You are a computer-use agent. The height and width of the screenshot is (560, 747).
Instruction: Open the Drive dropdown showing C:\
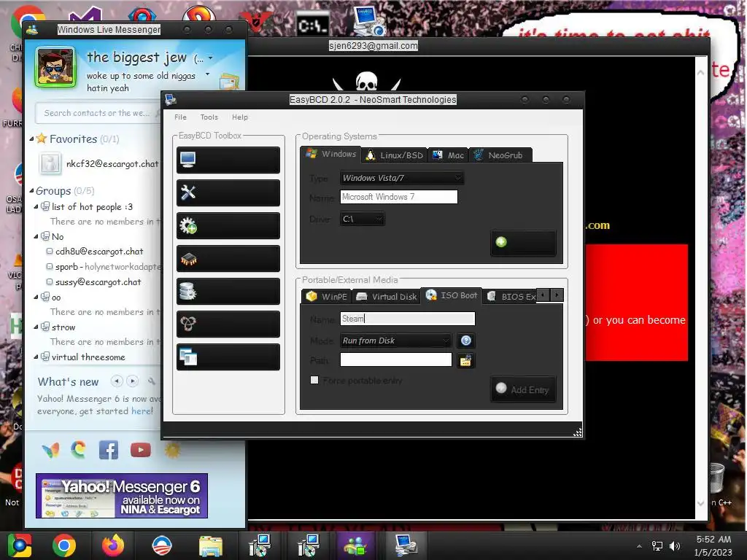(x=362, y=219)
